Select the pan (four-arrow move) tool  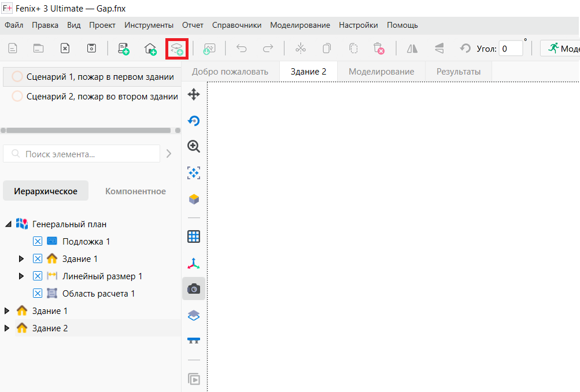194,94
